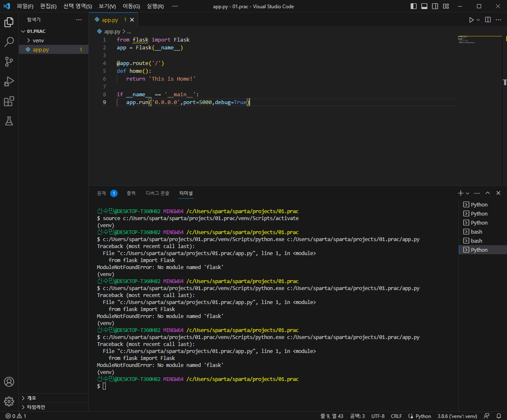Open the Explorer view in activity bar

pyautogui.click(x=9, y=22)
